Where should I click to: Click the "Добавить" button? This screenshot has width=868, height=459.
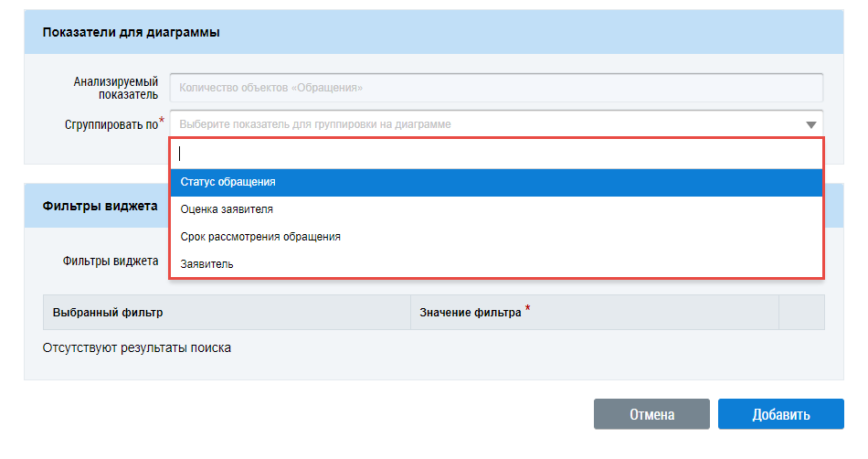point(780,414)
